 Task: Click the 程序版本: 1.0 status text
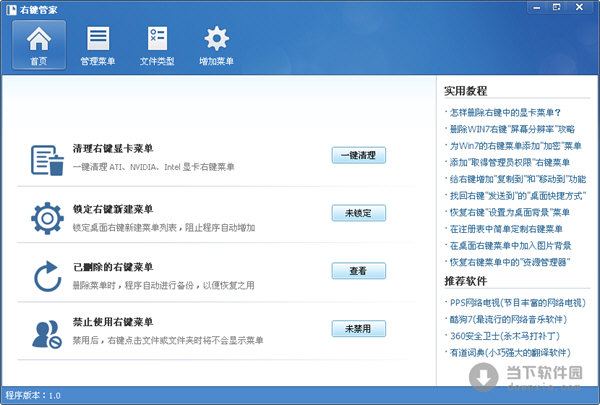(x=33, y=395)
